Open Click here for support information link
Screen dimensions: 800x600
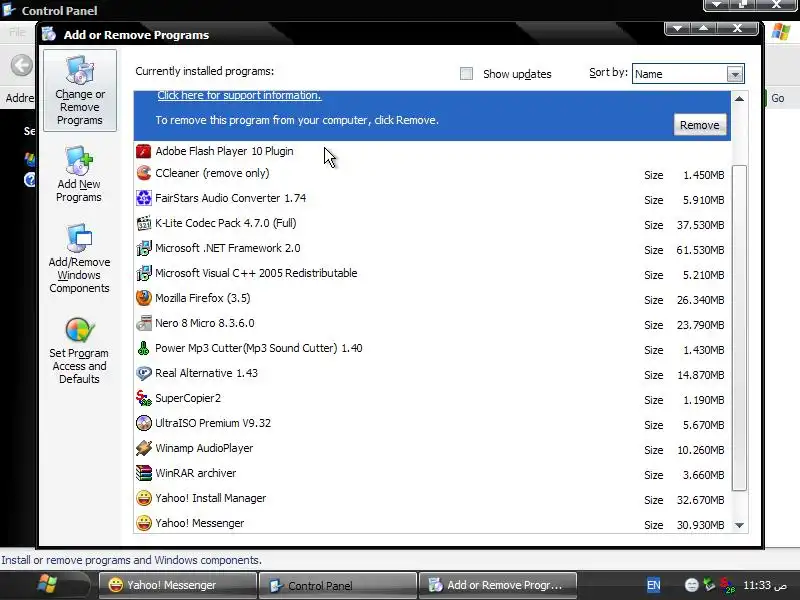(239, 95)
